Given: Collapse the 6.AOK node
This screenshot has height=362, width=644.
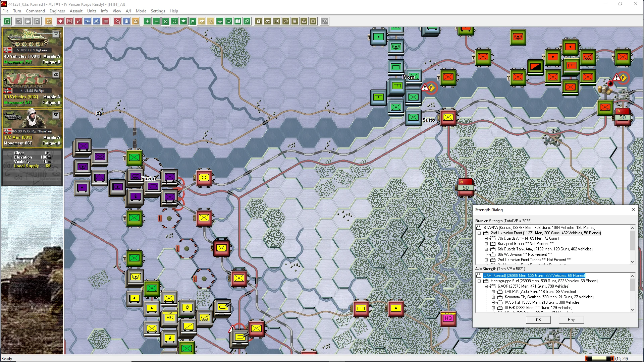Looking at the screenshot, I should click(x=486, y=286).
